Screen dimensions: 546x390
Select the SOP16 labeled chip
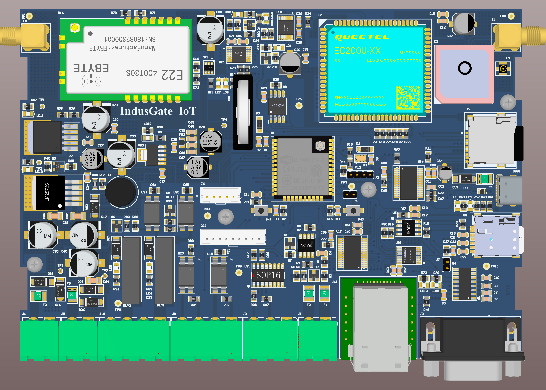coord(268,275)
